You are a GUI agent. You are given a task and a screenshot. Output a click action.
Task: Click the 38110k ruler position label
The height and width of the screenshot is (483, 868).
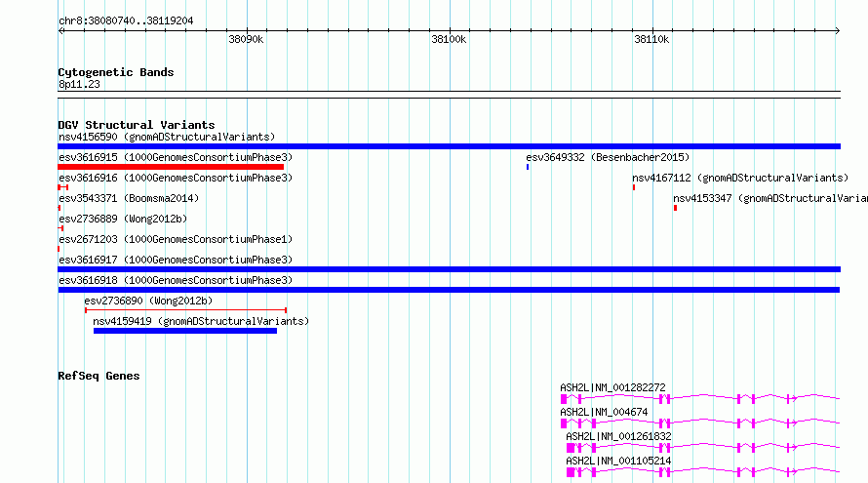pyautogui.click(x=651, y=40)
